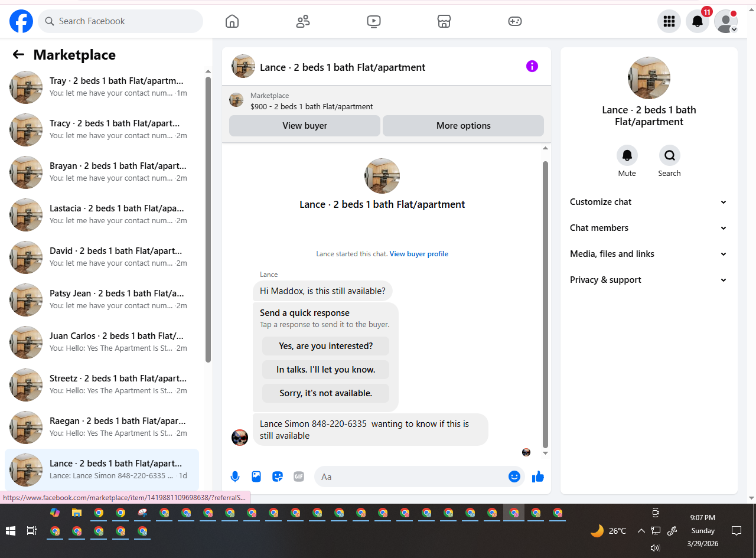Go to Home feed icon
This screenshot has width=756, height=558.
pyautogui.click(x=232, y=22)
